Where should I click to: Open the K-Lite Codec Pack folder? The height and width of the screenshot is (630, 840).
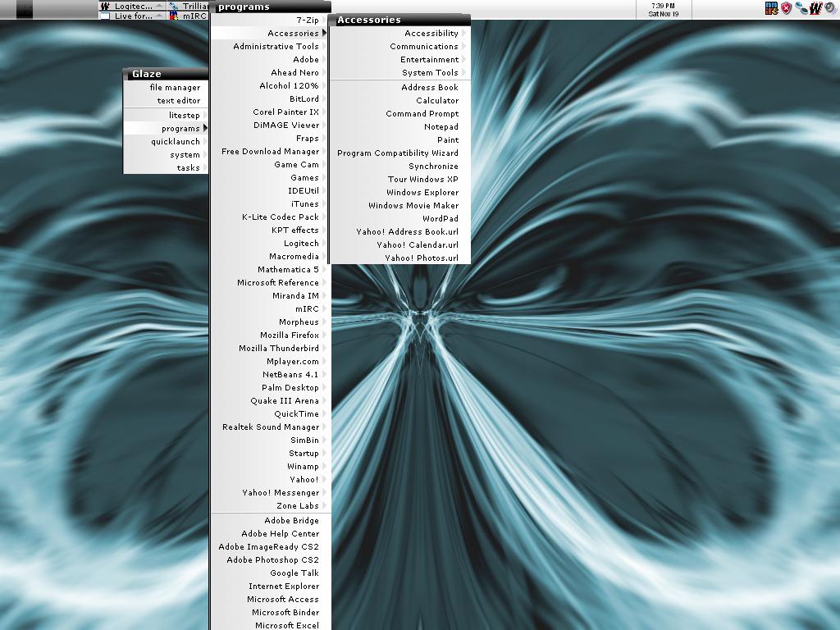tap(271, 217)
